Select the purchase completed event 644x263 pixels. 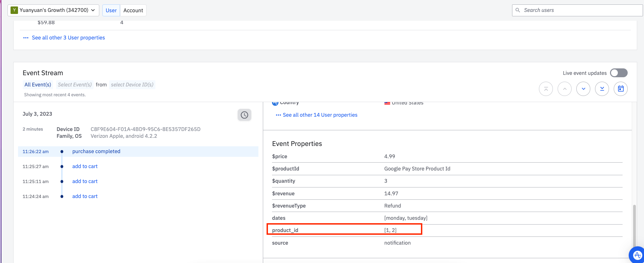pos(96,151)
